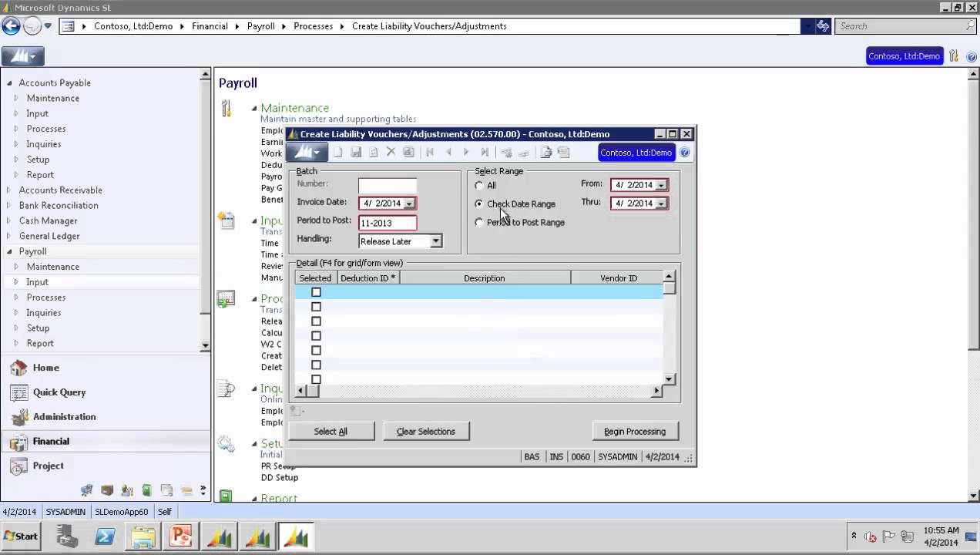The height and width of the screenshot is (555, 980).
Task: Expand the General Ledger tree node
Action: (9, 237)
